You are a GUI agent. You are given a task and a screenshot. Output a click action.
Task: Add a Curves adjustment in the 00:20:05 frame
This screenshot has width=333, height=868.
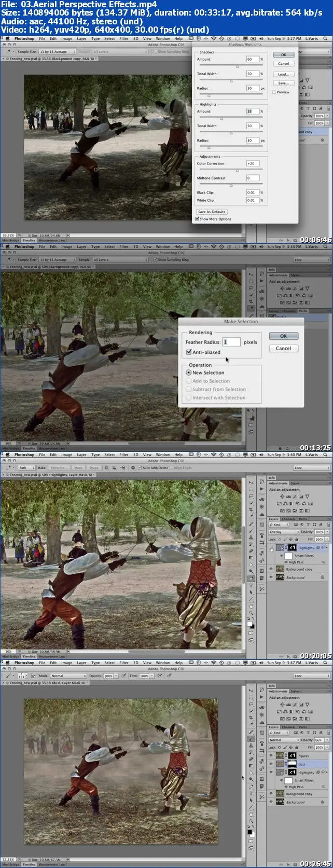[x=295, y=497]
